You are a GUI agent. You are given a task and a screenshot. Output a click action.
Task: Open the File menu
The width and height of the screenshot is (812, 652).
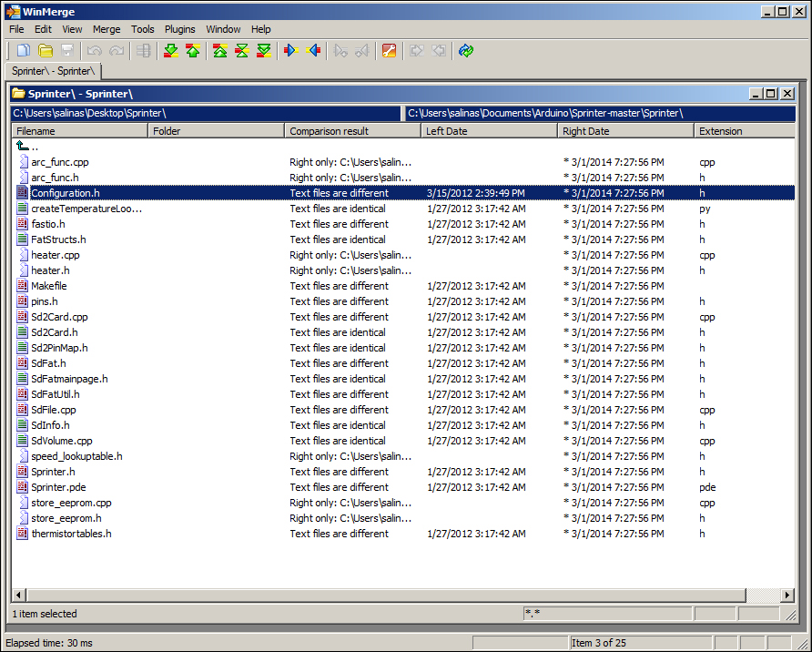pos(16,29)
